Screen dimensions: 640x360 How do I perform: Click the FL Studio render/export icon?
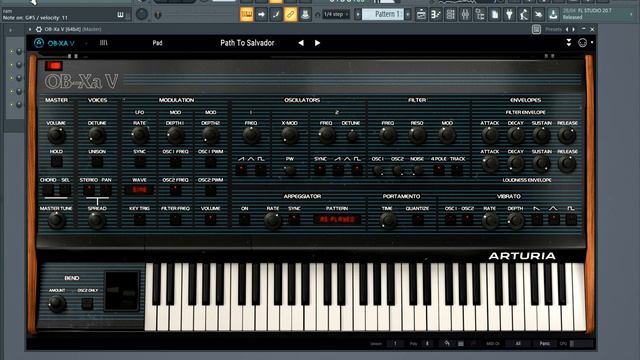point(553,15)
